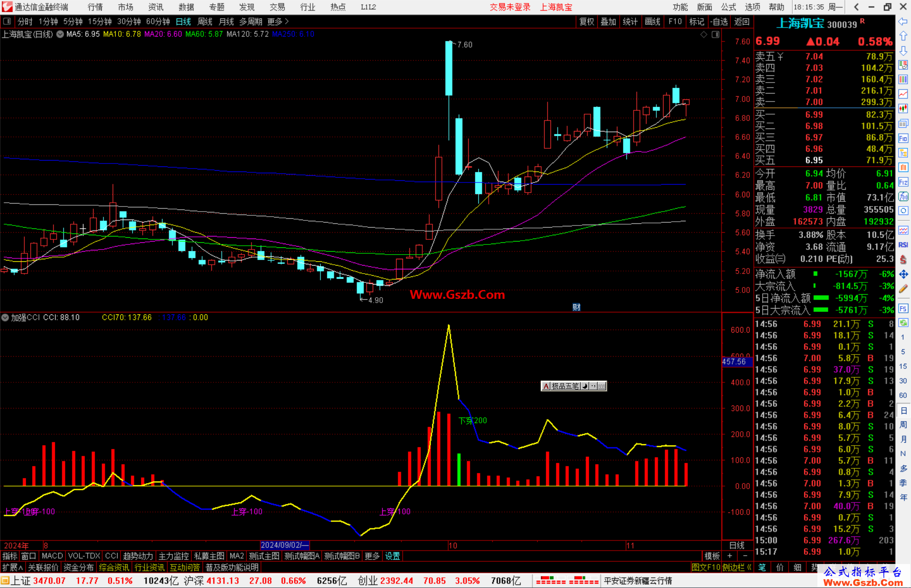Click the back navigation arrow in title bar
The width and height of the screenshot is (911, 588).
(x=856, y=7)
